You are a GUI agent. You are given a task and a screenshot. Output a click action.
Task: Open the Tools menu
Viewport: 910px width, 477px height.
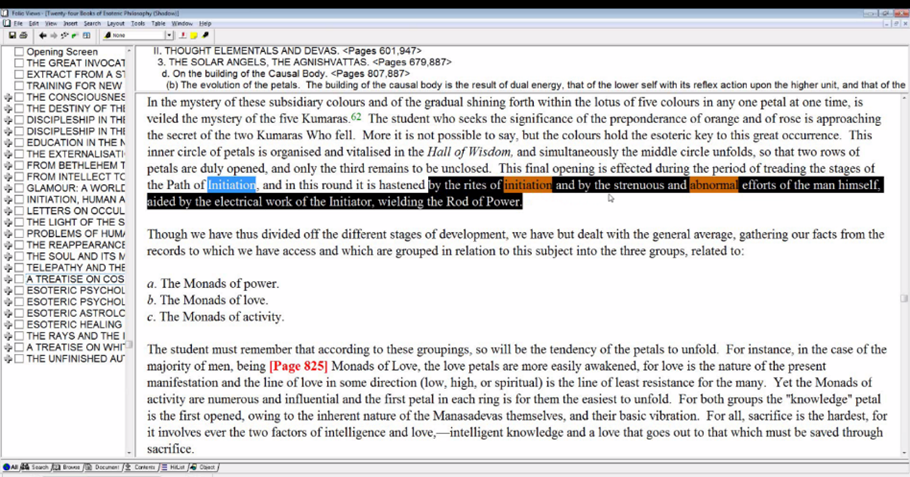coord(138,24)
